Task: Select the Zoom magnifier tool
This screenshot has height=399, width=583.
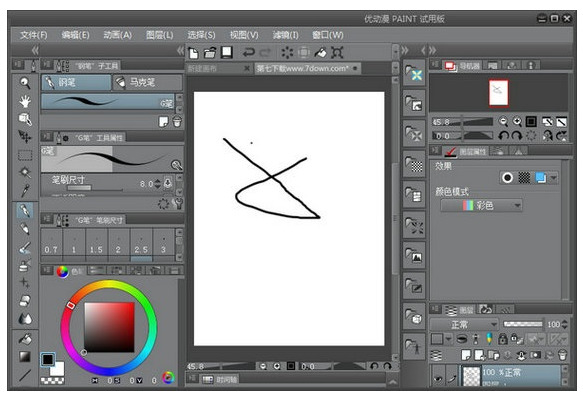Action: pyautogui.click(x=25, y=83)
